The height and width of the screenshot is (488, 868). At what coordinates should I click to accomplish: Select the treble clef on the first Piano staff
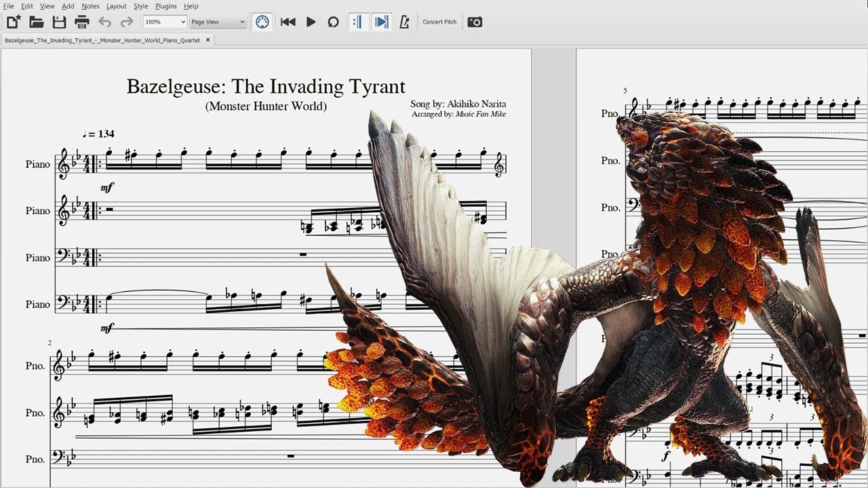[x=64, y=165]
